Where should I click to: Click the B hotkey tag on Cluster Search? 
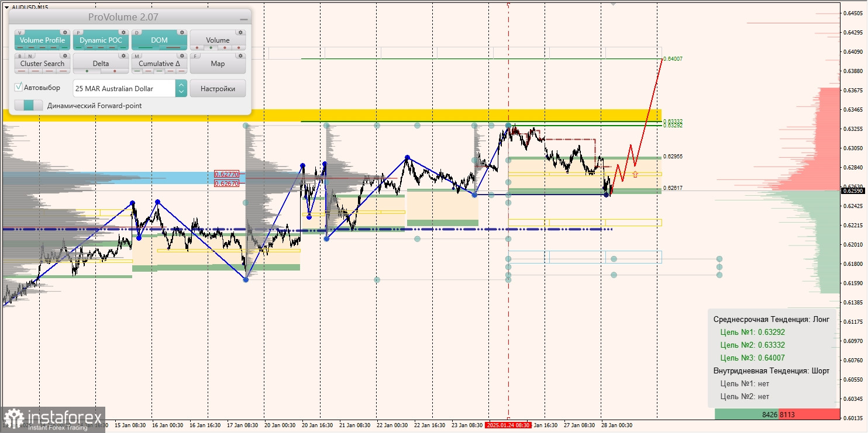[x=20, y=56]
